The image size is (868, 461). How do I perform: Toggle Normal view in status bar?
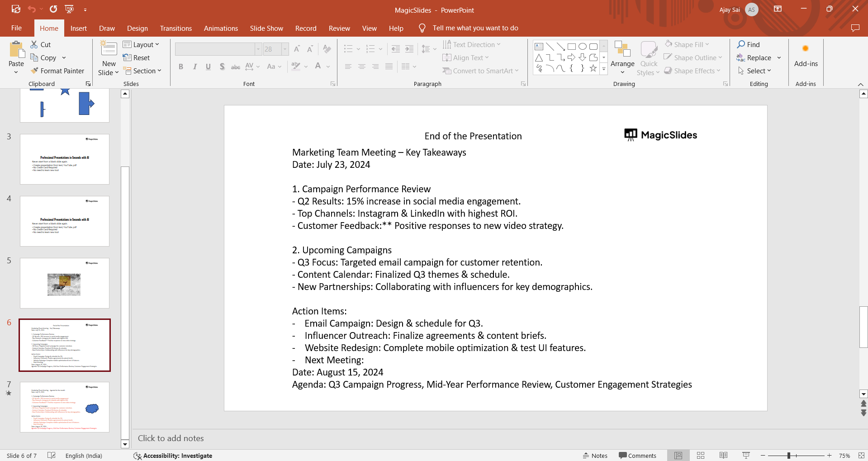tap(678, 456)
